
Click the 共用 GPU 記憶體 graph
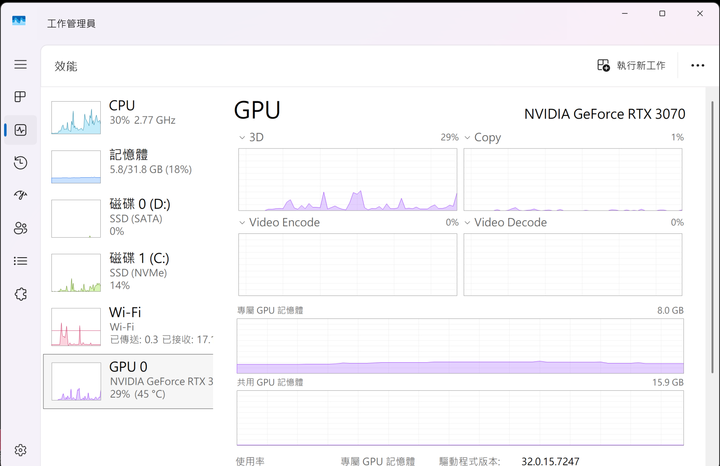tap(460, 418)
